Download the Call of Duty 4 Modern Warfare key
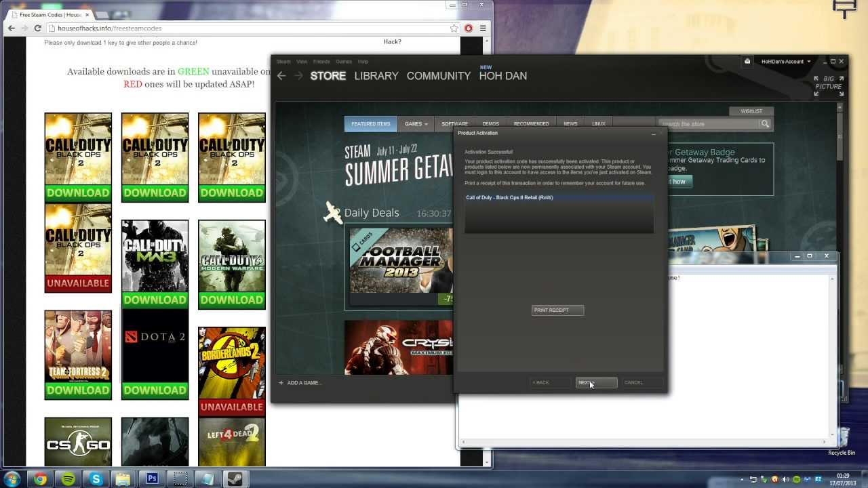868x488 pixels. pyautogui.click(x=232, y=300)
